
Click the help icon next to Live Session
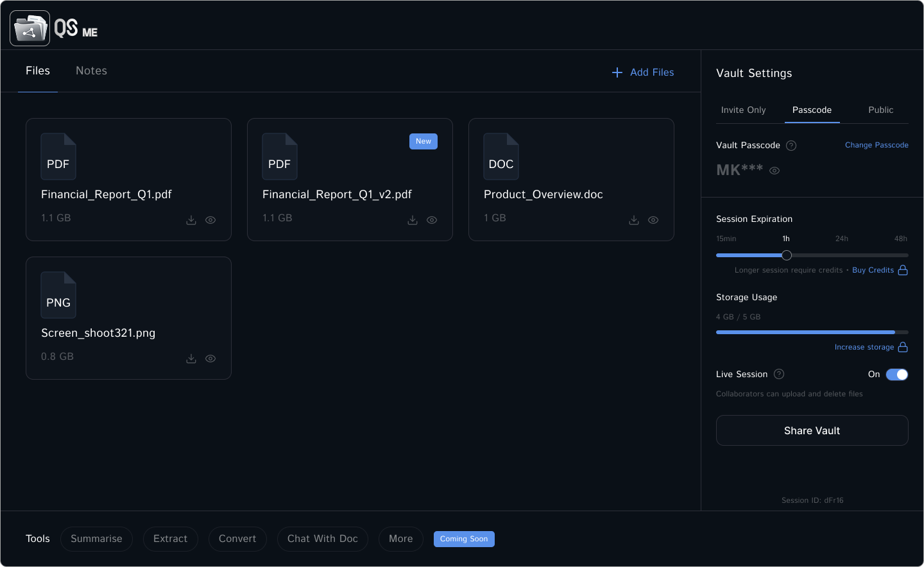(x=779, y=374)
